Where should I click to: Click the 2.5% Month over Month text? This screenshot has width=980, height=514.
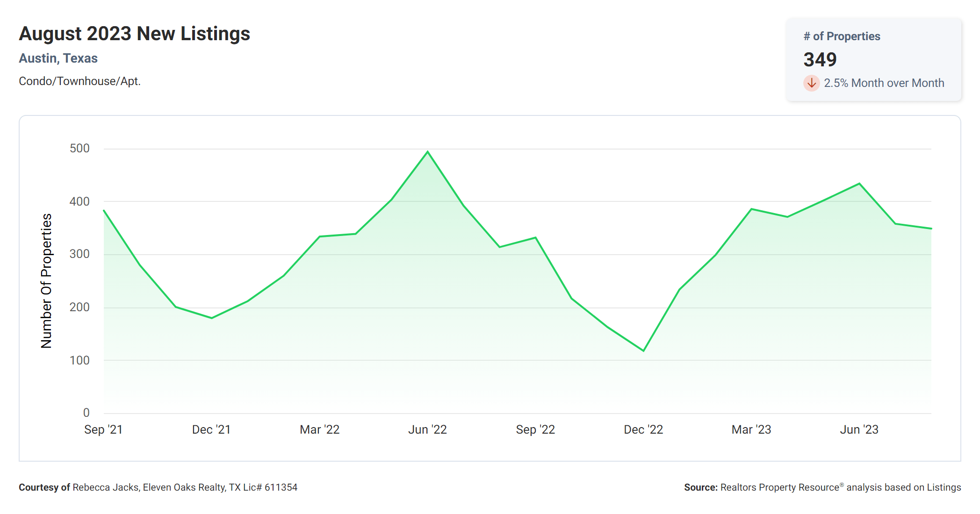pyautogui.click(x=884, y=83)
